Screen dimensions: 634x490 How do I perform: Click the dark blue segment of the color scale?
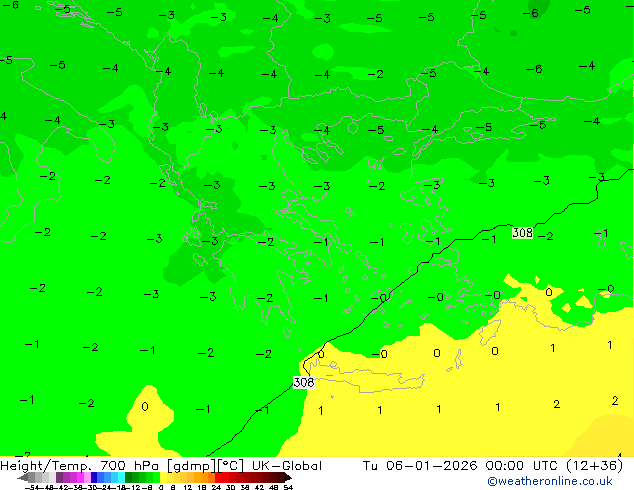coord(94,477)
